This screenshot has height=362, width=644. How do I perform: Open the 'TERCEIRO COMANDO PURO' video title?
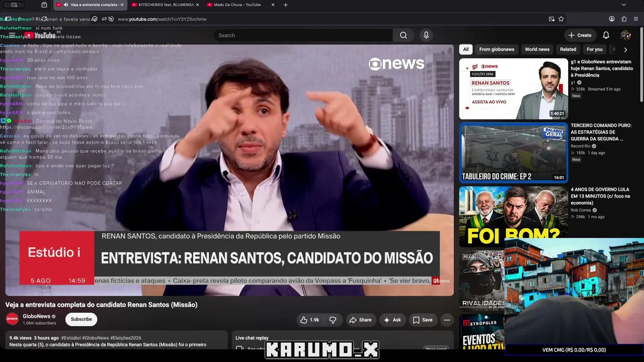coord(601,132)
